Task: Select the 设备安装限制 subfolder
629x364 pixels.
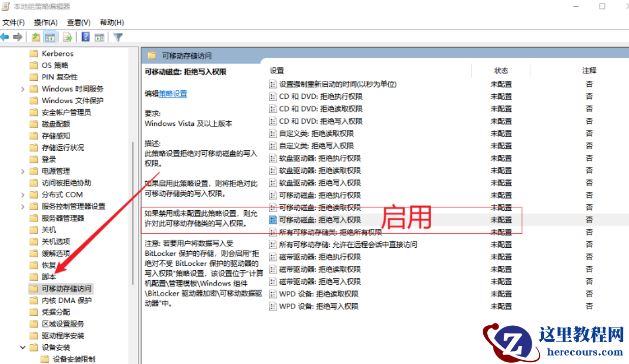Action: click(74, 359)
